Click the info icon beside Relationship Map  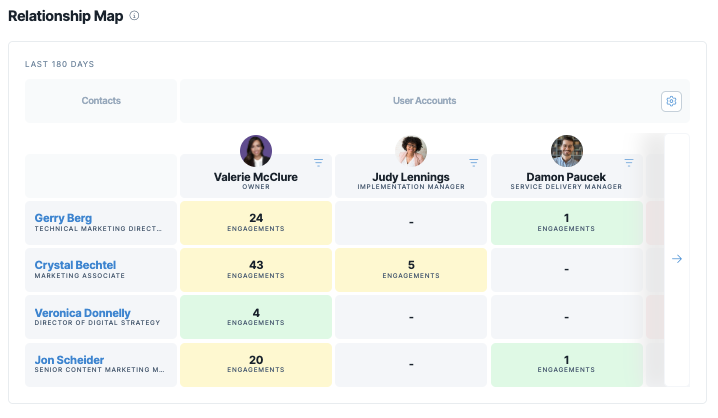[x=134, y=16]
